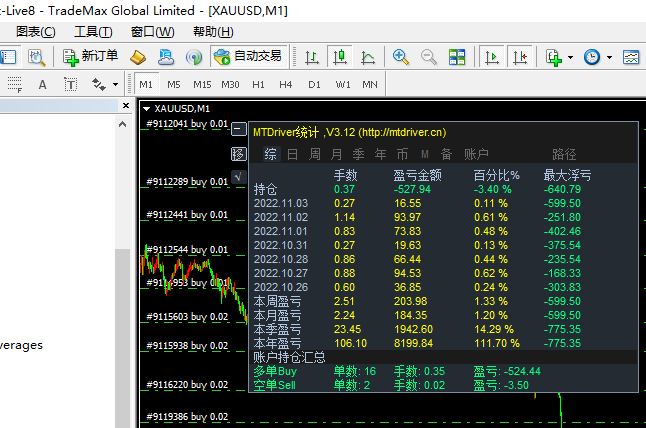This screenshot has width=646, height=428.
Task: Toggle 自动交易 auto trading
Action: click(249, 56)
